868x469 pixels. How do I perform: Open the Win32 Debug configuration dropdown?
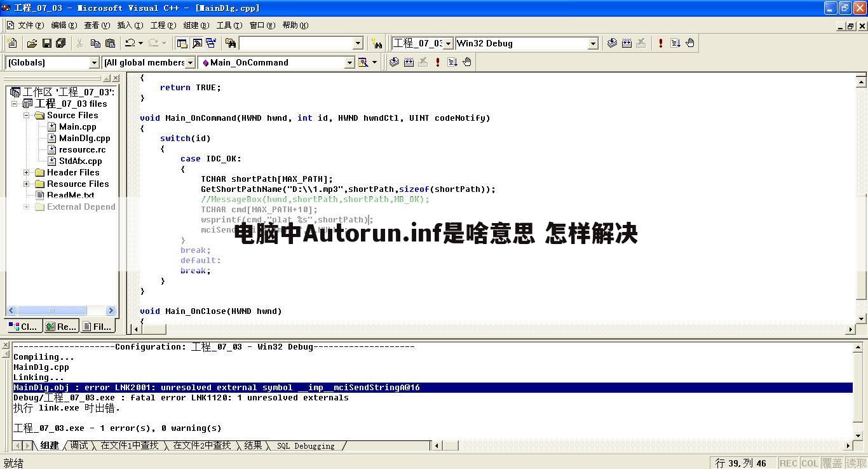pyautogui.click(x=593, y=43)
